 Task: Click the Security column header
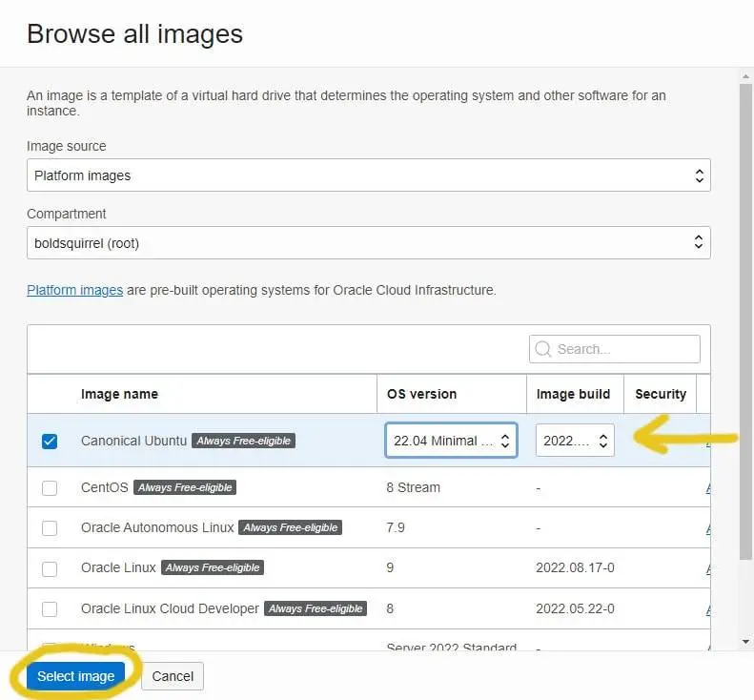(661, 394)
